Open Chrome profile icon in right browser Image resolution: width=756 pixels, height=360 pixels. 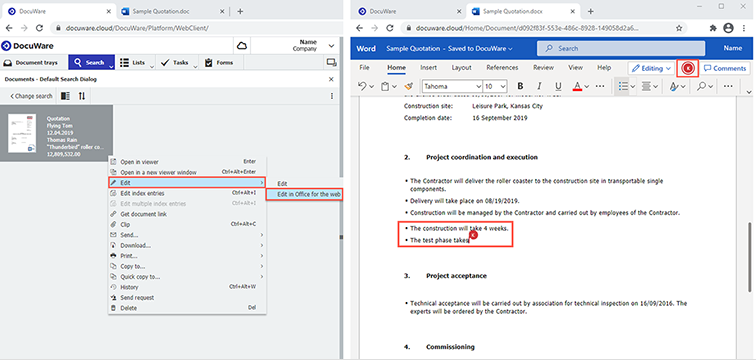[729, 28]
